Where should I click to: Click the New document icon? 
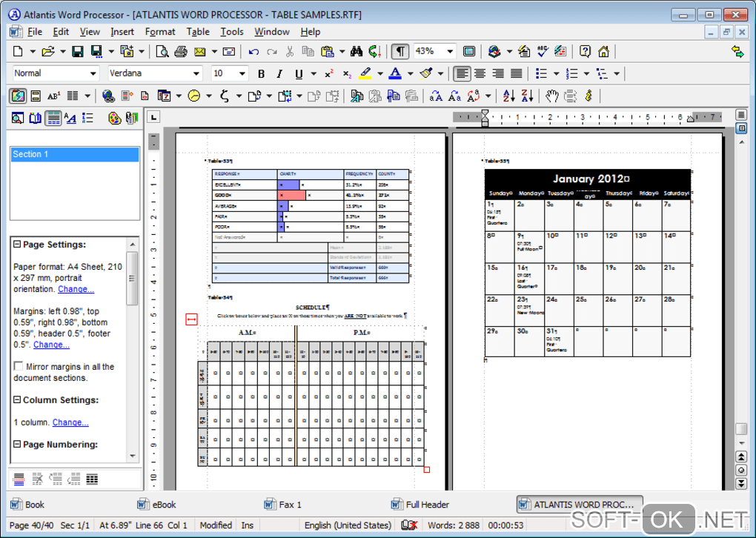[18, 51]
